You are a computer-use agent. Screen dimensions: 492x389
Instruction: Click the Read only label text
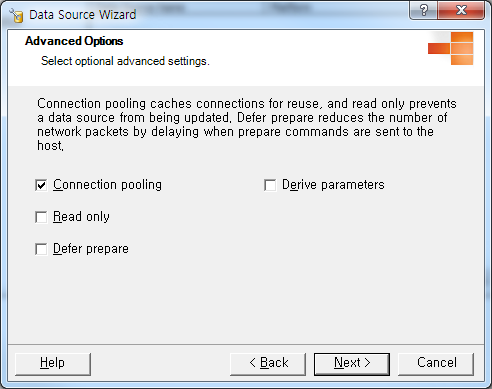pyautogui.click(x=81, y=217)
